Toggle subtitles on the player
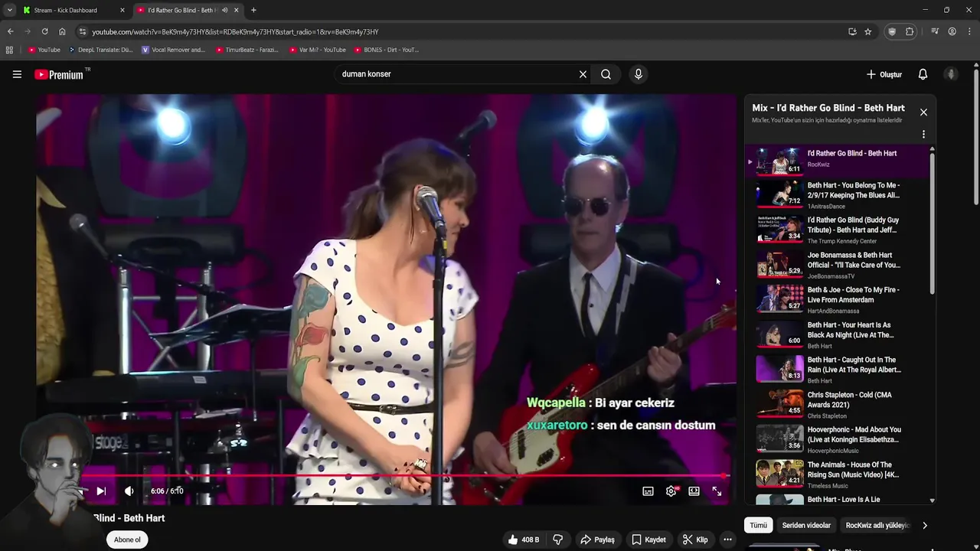The image size is (980, 551). 648,491
